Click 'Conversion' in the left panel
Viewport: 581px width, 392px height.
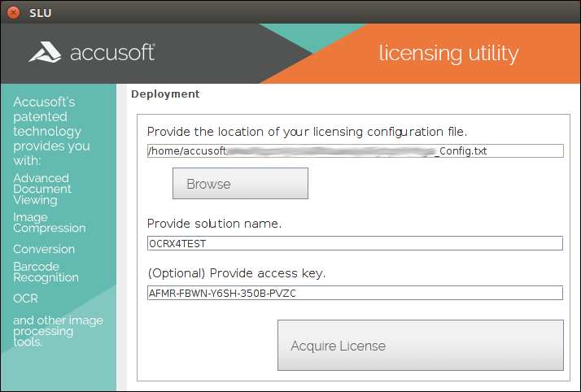[x=44, y=249]
